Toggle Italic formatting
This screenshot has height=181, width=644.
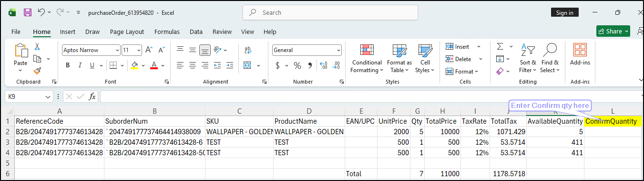click(79, 65)
